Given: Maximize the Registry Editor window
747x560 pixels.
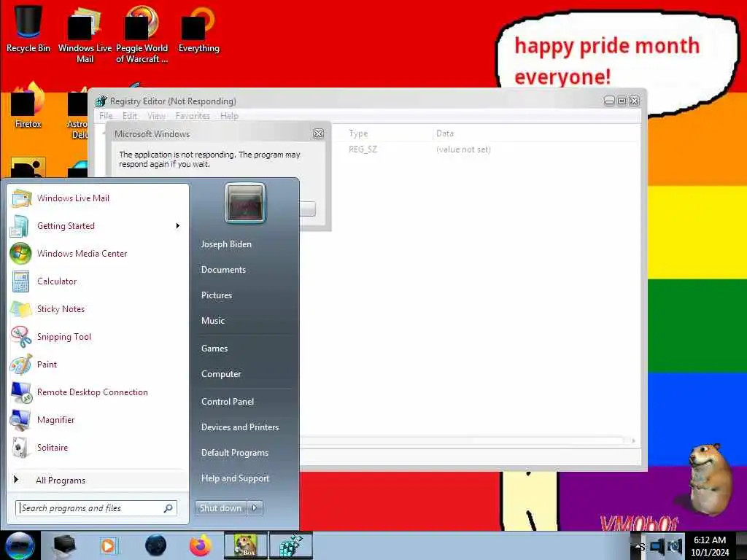Looking at the screenshot, I should 622,101.
